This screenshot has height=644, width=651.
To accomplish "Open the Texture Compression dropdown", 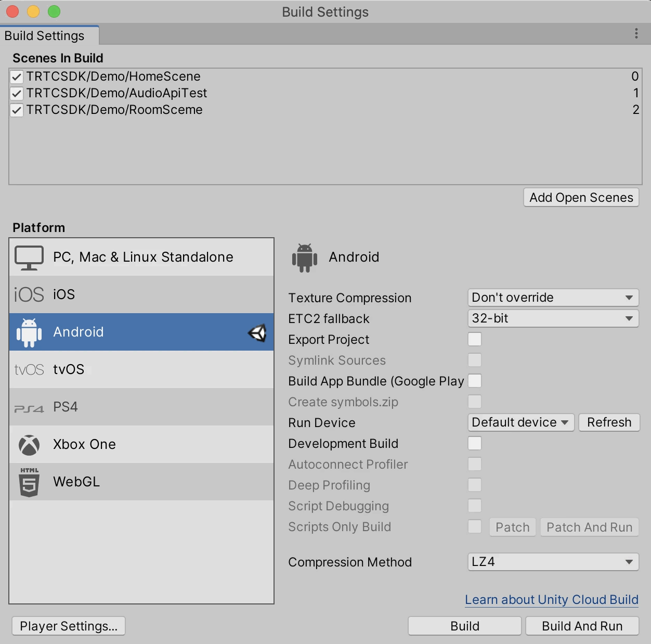I will click(553, 298).
